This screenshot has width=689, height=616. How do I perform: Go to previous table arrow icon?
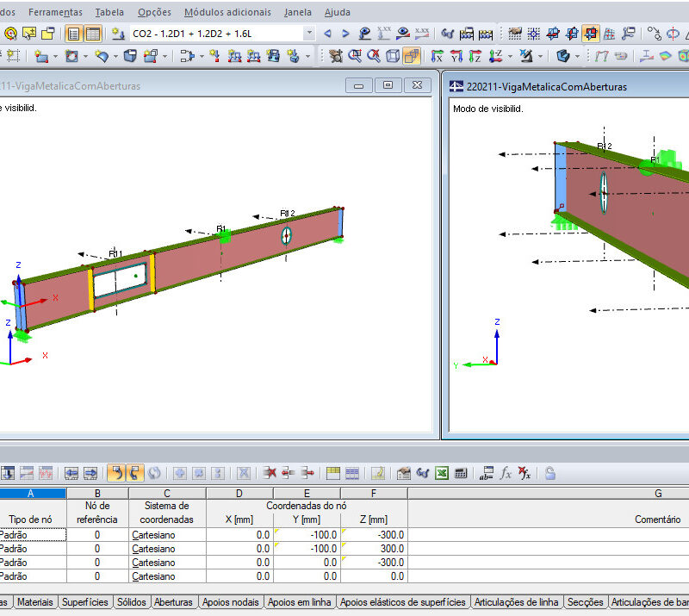[71, 473]
